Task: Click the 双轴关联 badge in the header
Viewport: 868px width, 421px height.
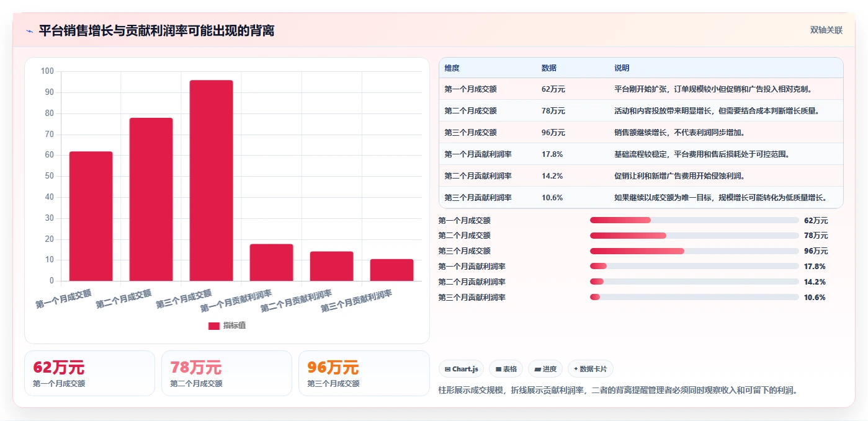Action: click(x=826, y=30)
